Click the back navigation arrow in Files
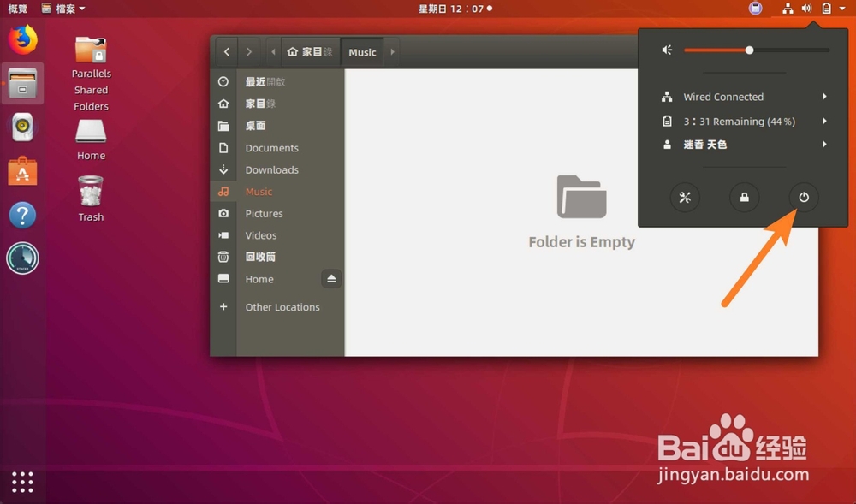This screenshot has height=504, width=856. [x=226, y=52]
